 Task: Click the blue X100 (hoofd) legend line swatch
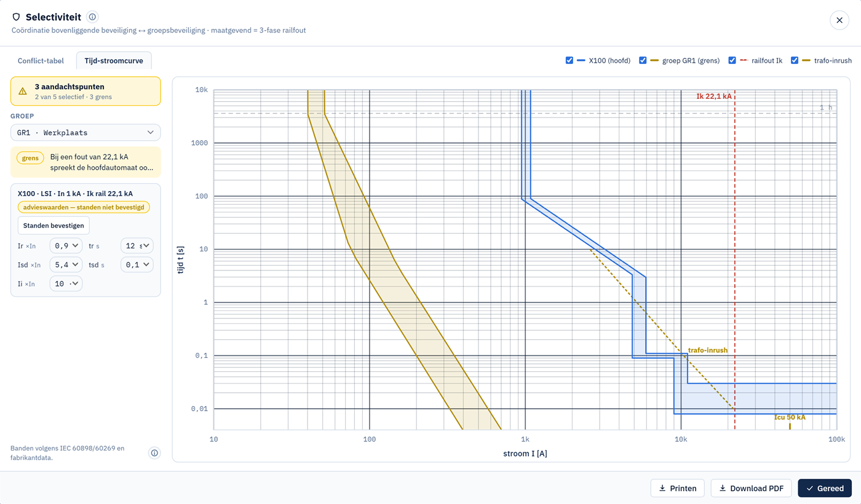pyautogui.click(x=581, y=60)
